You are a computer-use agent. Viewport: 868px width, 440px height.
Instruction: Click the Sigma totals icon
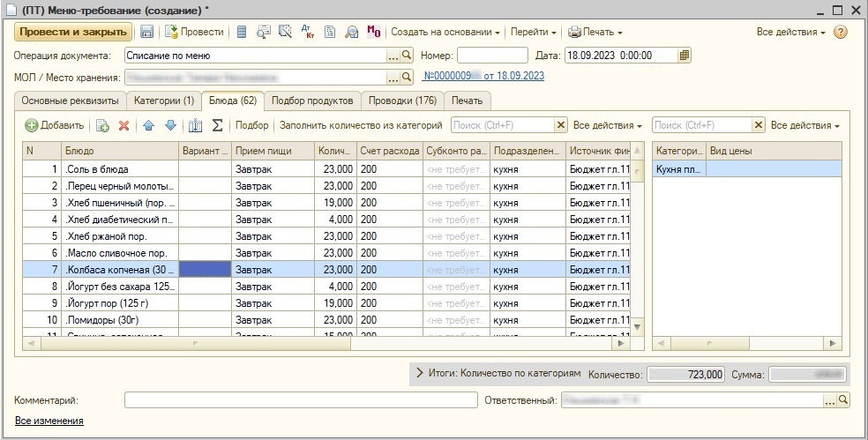coord(217,125)
